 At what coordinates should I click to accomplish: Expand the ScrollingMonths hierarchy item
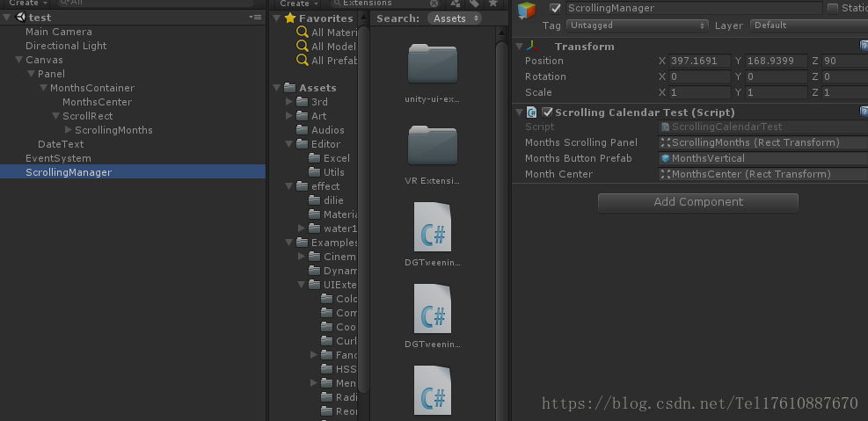coord(68,130)
